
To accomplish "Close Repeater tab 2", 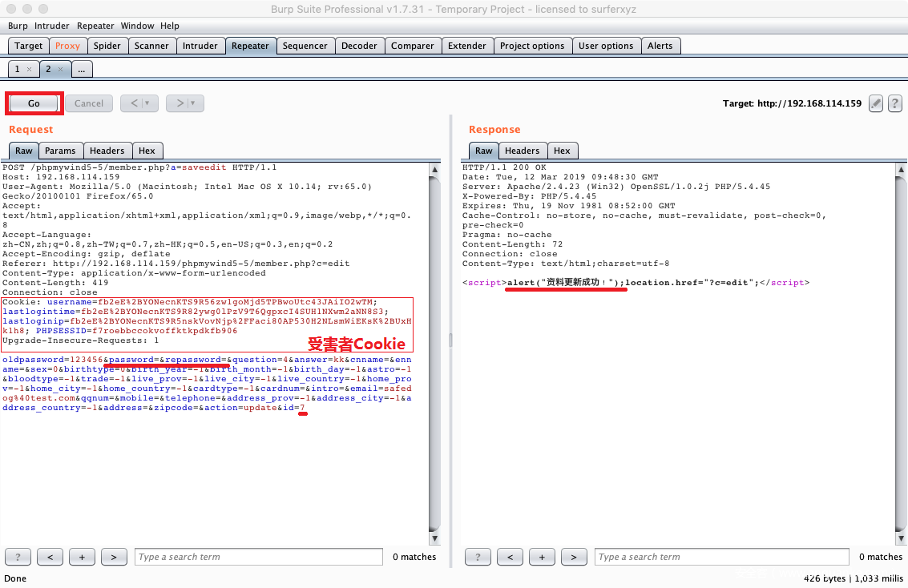I will (x=60, y=70).
